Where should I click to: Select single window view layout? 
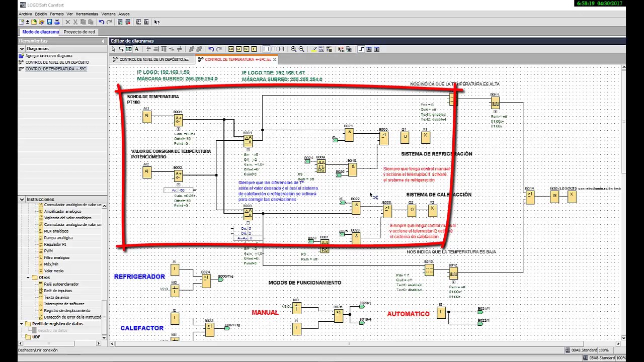266,49
